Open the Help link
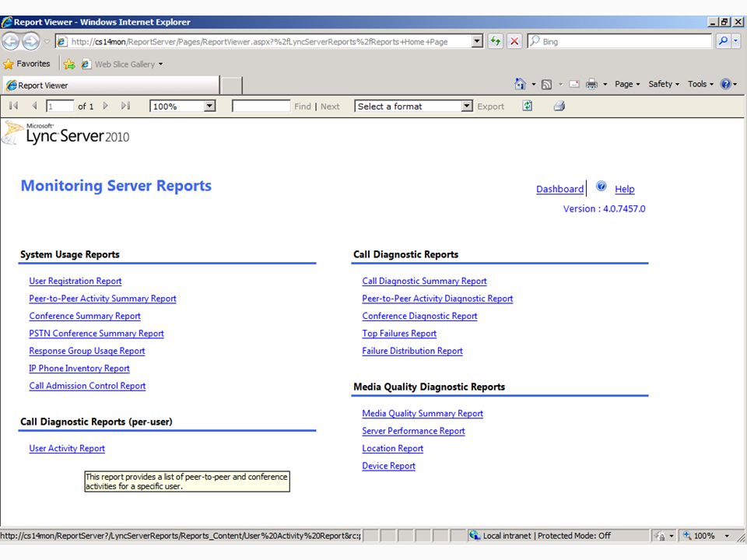 tap(625, 189)
